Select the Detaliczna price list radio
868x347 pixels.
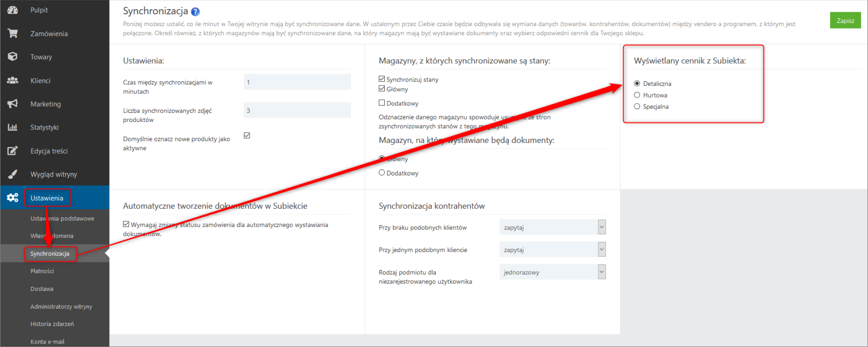coord(637,83)
